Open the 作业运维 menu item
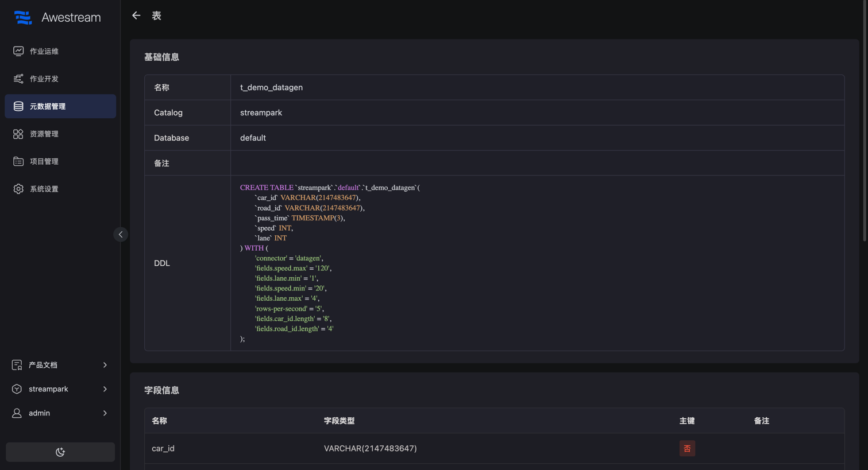Screen dimensions: 868x470 (x=60, y=51)
